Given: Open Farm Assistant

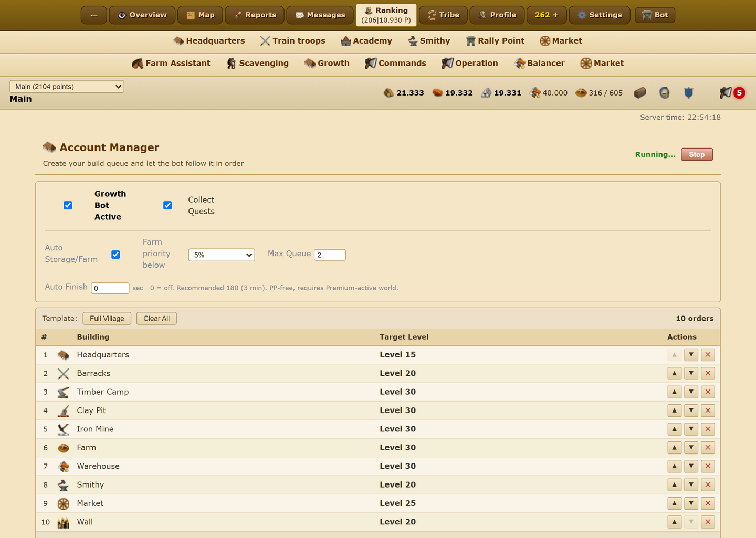Looking at the screenshot, I should click(x=171, y=64).
